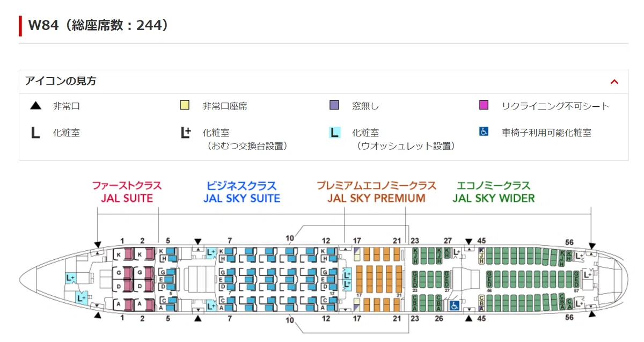Image resolution: width=644 pixels, height=342 pixels.
Task: Click the ファーストクラス JAL SUITE label
Action: 127,192
